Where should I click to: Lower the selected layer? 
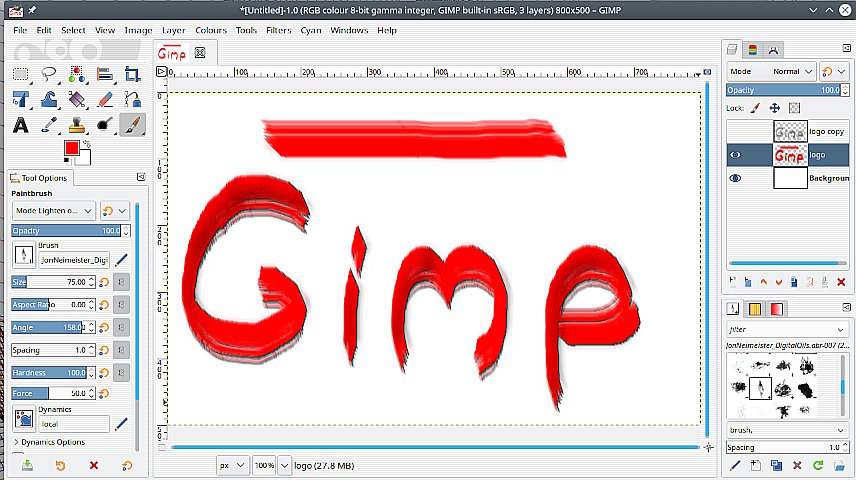pos(779,282)
